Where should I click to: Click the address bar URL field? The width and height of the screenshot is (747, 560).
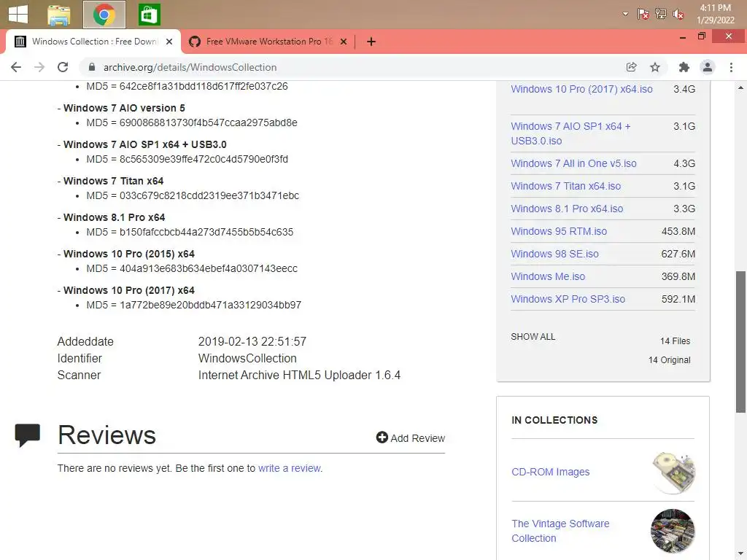pyautogui.click(x=352, y=67)
